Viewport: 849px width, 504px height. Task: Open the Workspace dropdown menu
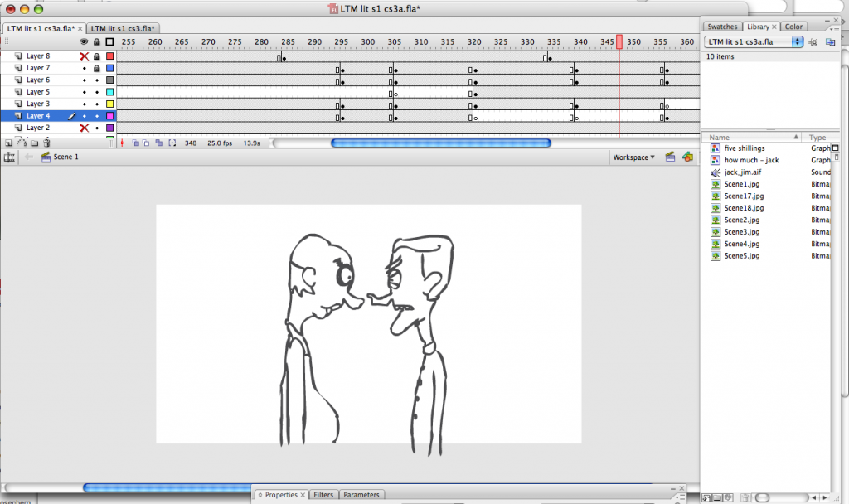634,157
